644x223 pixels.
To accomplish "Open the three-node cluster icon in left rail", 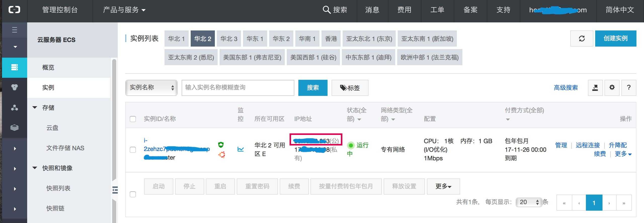I will [15, 108].
